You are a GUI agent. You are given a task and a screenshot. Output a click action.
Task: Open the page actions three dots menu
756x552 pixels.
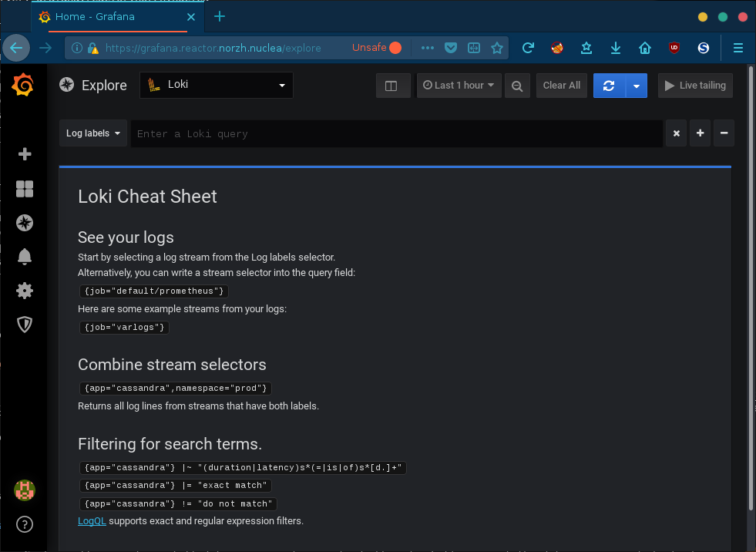point(428,48)
